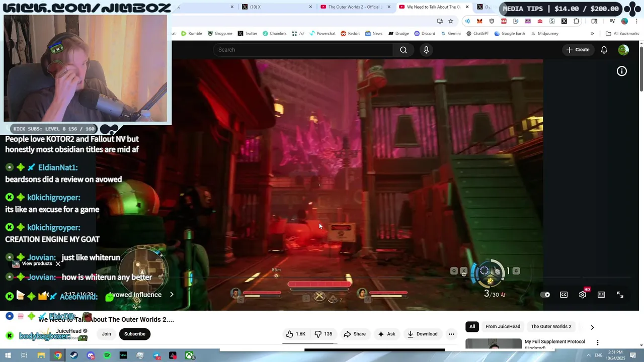Screen dimensions: 644x362
Task: Select The Outer Worlds 2 filter chip
Action: (x=551, y=327)
